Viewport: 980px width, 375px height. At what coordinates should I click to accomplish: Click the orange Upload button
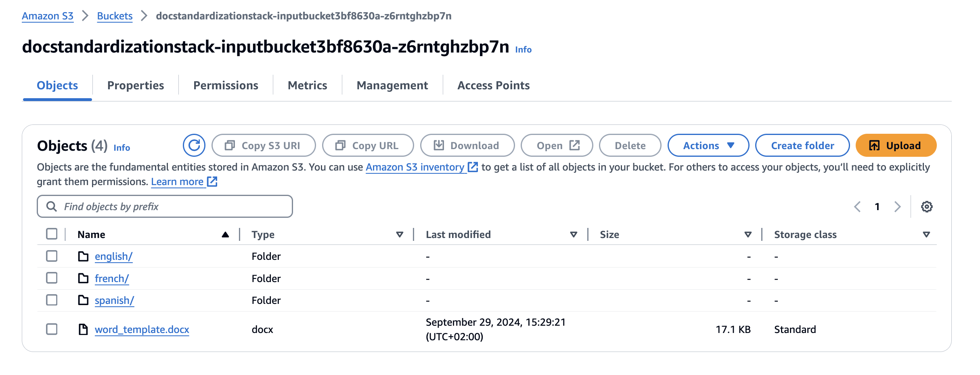coord(896,145)
